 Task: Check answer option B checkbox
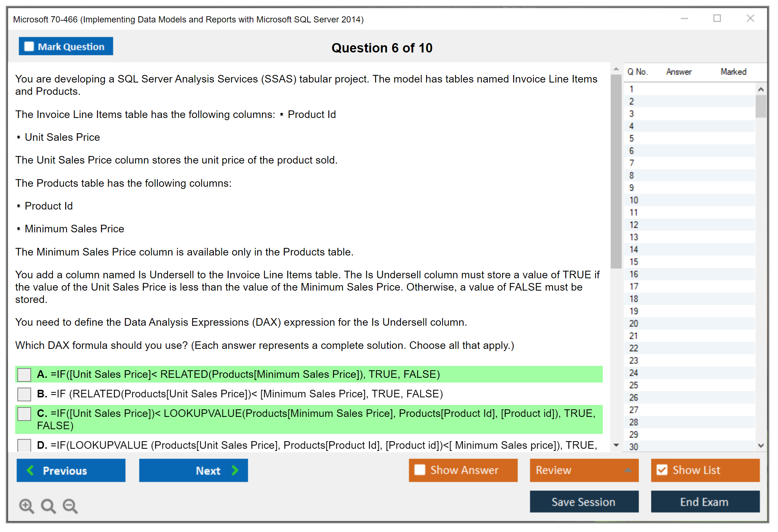coord(24,394)
